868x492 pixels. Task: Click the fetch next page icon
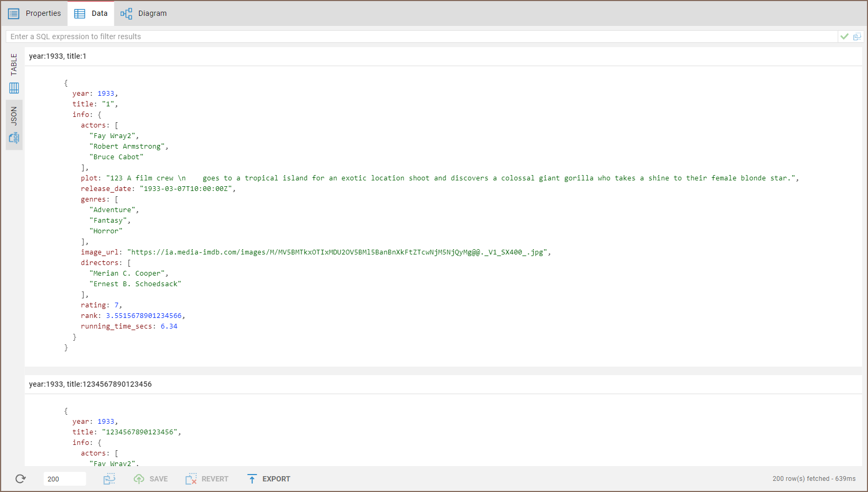coord(109,479)
